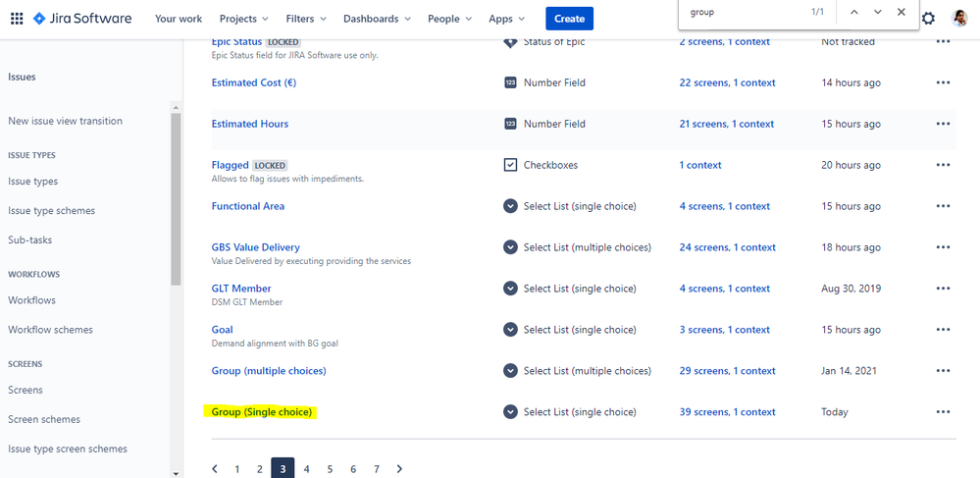Open Sub-tasks in sidebar
This screenshot has height=478, width=980.
[x=30, y=239]
